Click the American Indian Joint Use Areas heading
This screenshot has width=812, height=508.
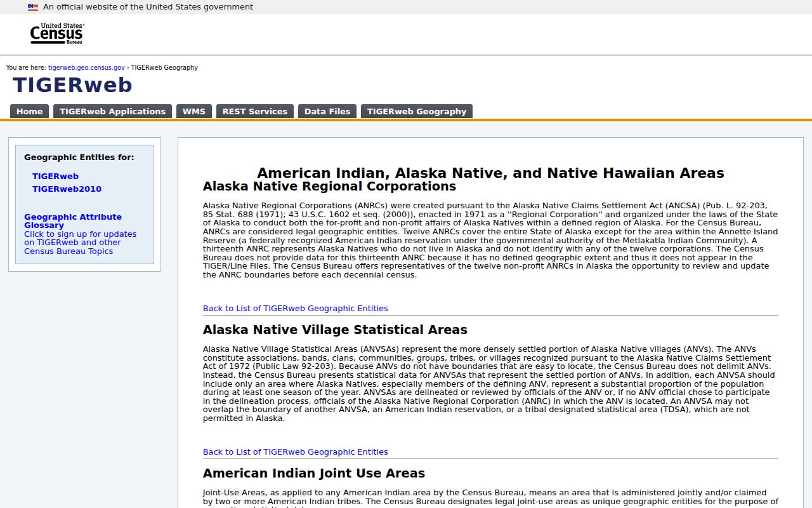[x=314, y=474]
